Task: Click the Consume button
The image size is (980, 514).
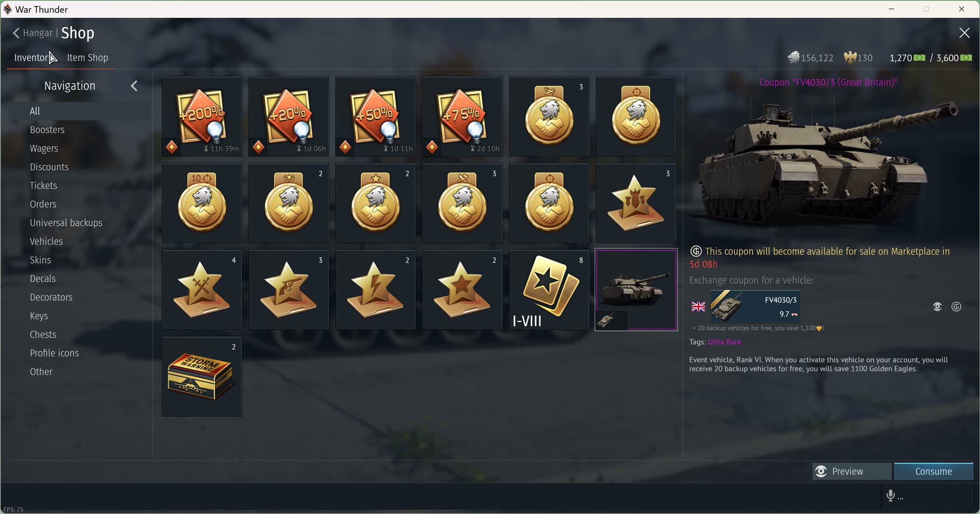Action: tap(934, 471)
